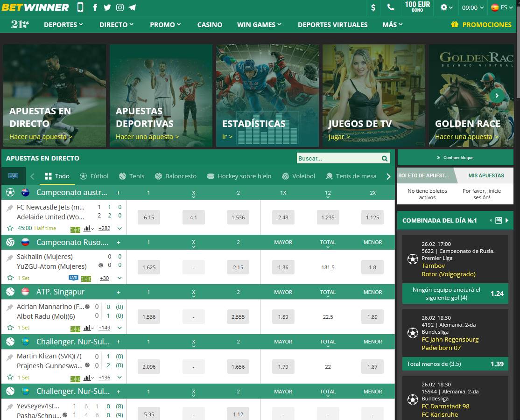This screenshot has height=420, width=520.
Task: Open the 09:00 time zone dropdown
Action: point(472,7)
